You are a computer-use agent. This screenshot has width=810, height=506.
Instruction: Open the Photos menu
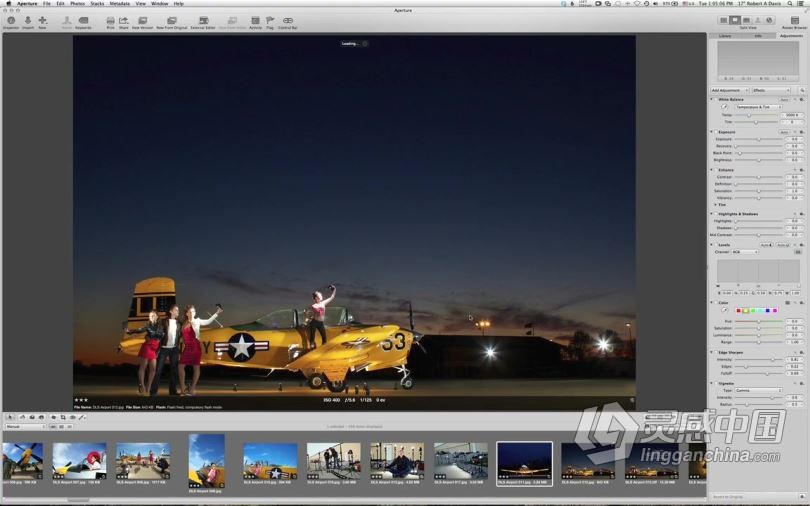77,3
